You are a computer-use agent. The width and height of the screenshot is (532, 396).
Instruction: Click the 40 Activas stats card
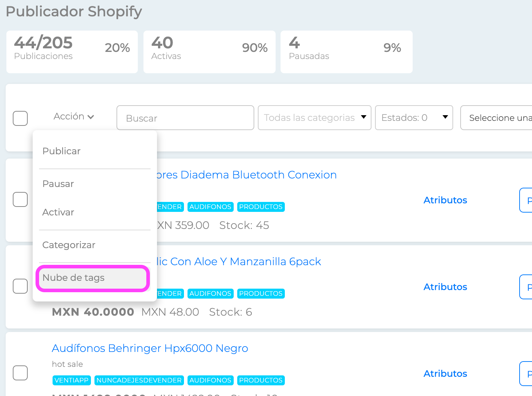pyautogui.click(x=210, y=52)
